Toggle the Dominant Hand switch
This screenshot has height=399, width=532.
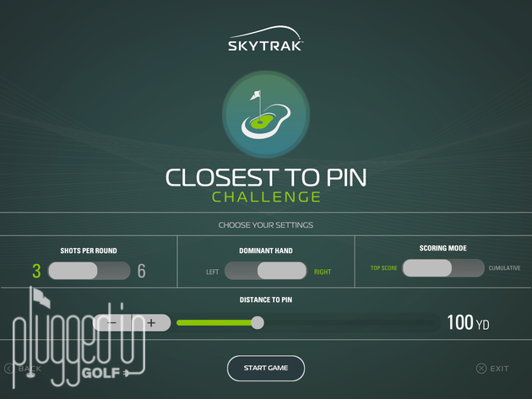click(x=266, y=271)
